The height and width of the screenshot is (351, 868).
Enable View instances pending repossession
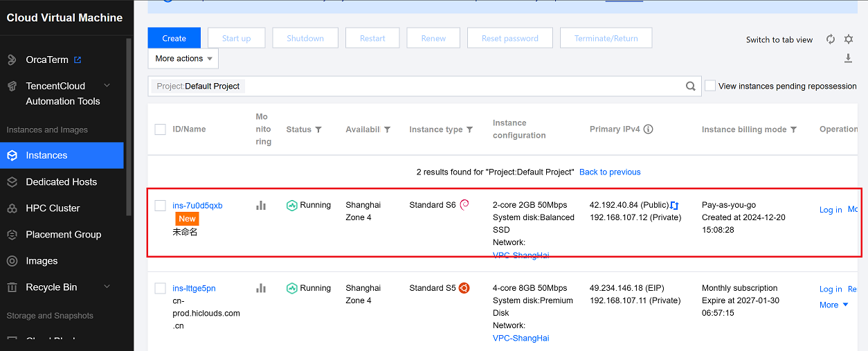click(x=710, y=86)
